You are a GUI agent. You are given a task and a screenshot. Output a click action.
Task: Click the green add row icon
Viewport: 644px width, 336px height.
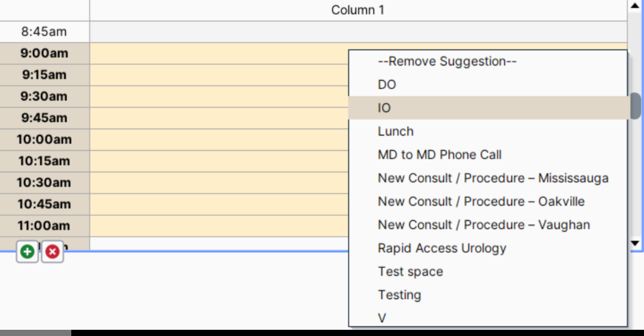(x=27, y=252)
